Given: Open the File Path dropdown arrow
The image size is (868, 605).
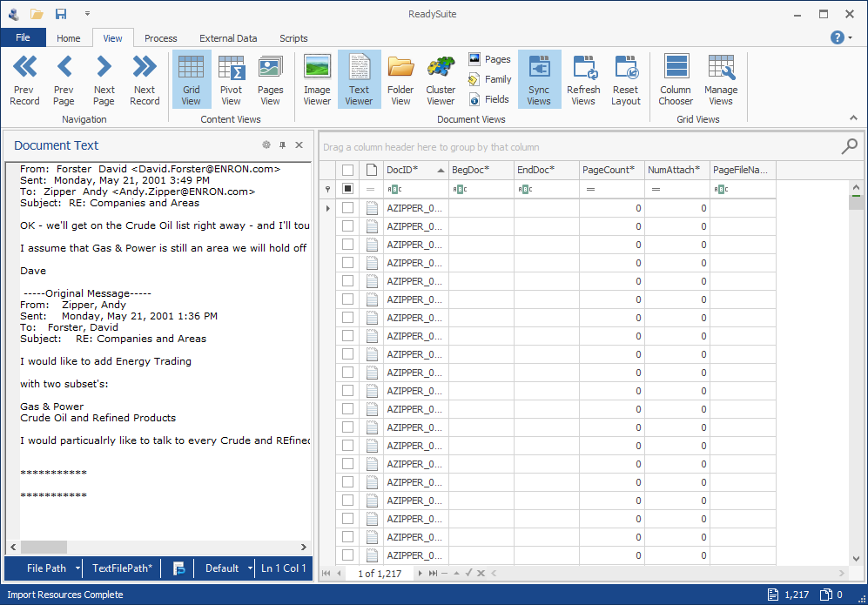Looking at the screenshot, I should (78, 568).
